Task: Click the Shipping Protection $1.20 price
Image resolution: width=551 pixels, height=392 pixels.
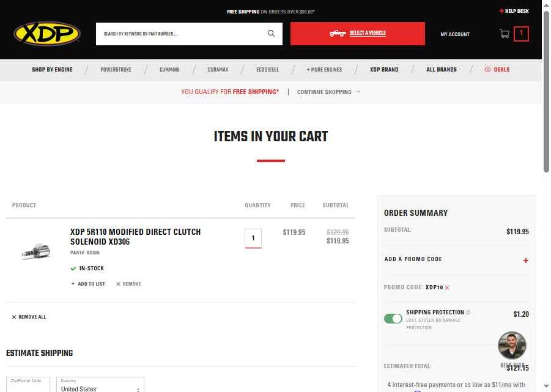Action: (521, 314)
